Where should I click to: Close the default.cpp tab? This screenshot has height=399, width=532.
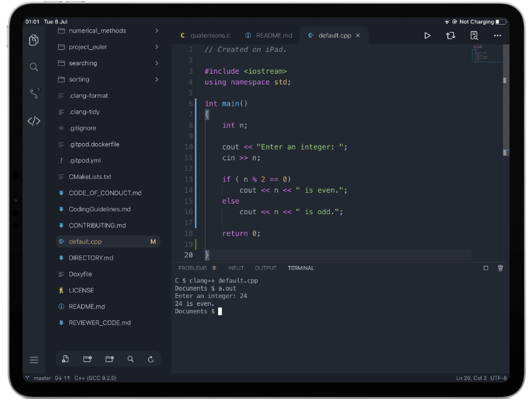pos(357,35)
